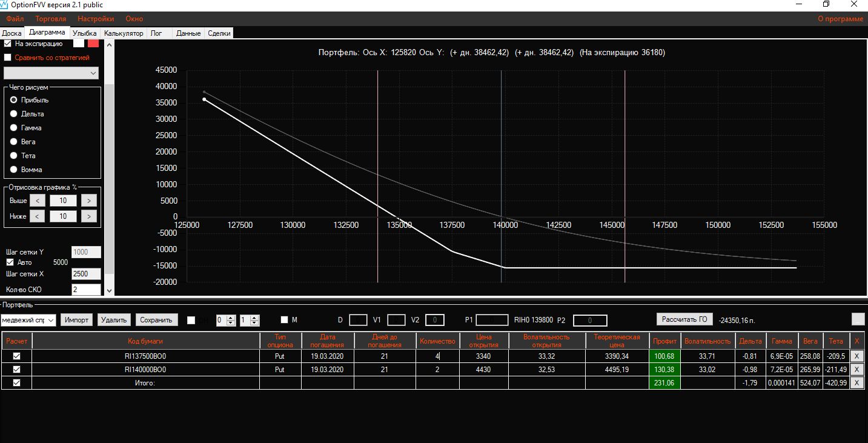Viewport: 868px width, 443px height.
Task: Click the Код бумаги column header
Action: 145,341
